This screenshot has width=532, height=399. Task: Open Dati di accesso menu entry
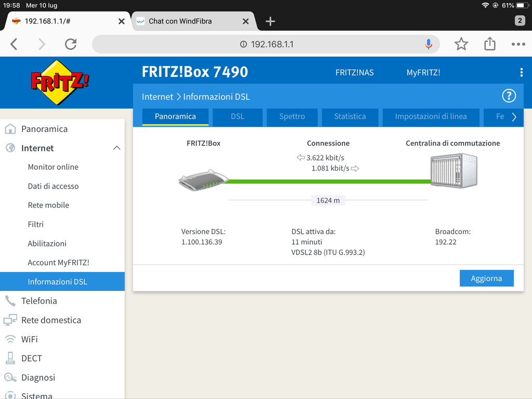click(x=54, y=186)
